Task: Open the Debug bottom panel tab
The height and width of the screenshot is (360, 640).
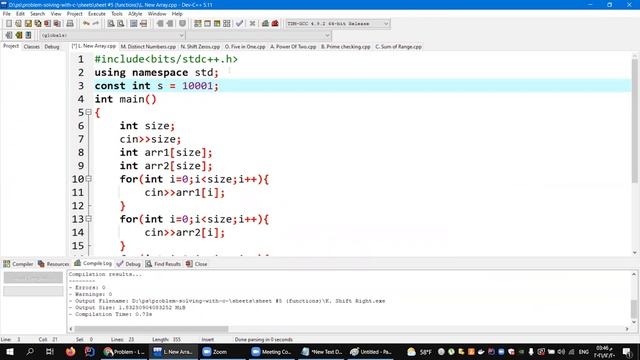Action: point(129,264)
